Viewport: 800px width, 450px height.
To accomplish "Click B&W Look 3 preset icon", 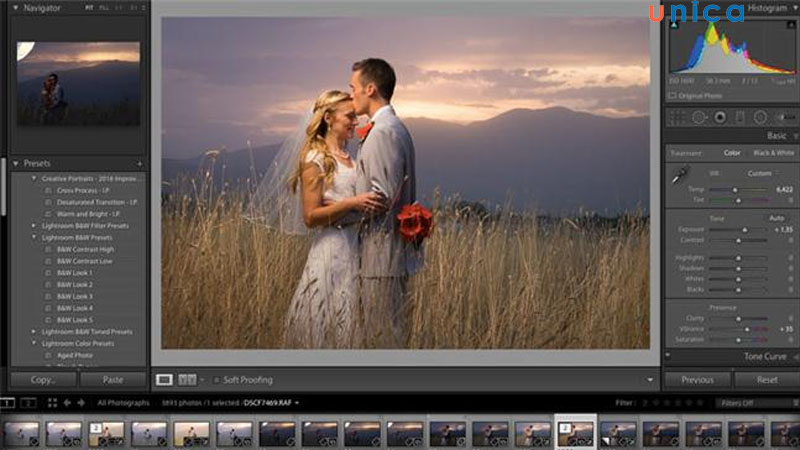I will click(x=48, y=296).
